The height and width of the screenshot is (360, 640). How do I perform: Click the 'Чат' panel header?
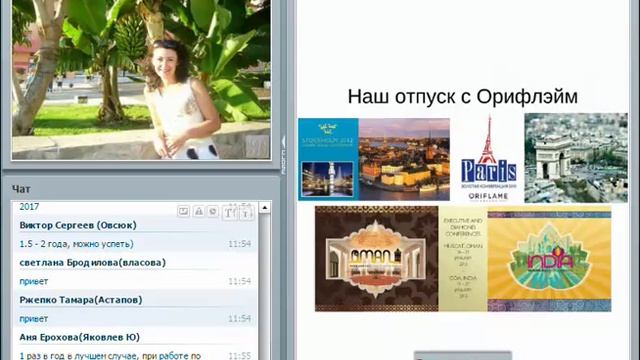(x=21, y=189)
